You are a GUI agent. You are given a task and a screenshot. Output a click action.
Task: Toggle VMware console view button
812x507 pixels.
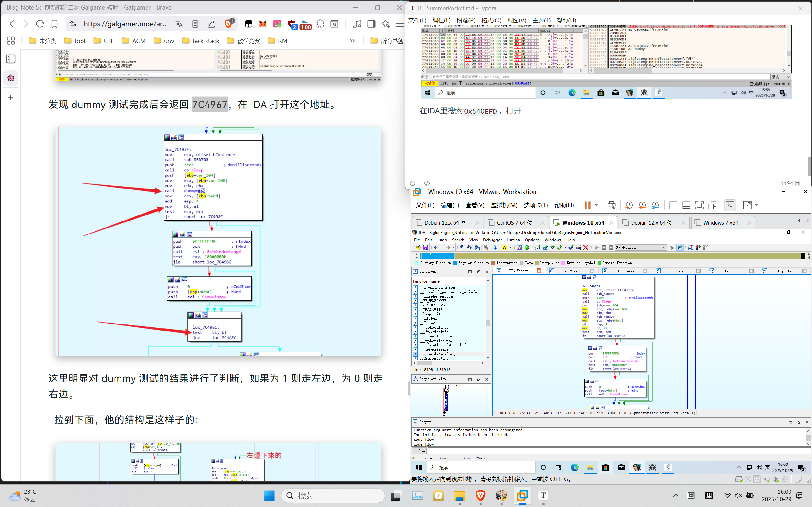point(730,205)
